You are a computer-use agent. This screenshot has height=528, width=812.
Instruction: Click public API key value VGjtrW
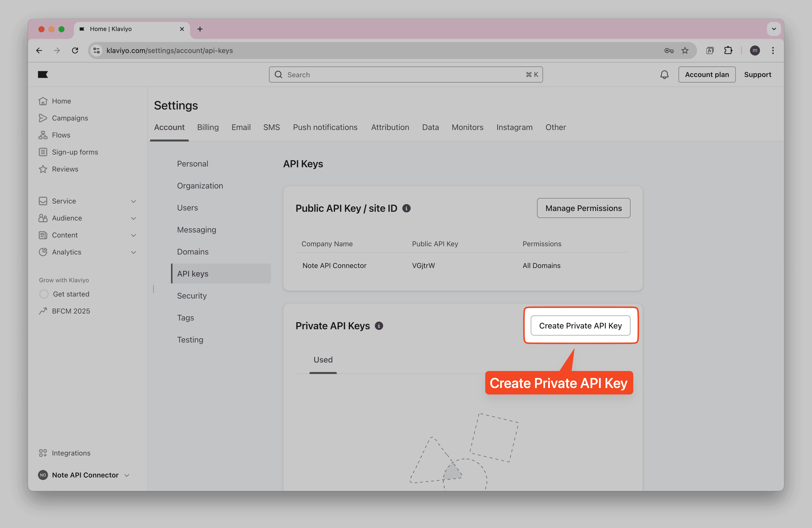tap(423, 265)
